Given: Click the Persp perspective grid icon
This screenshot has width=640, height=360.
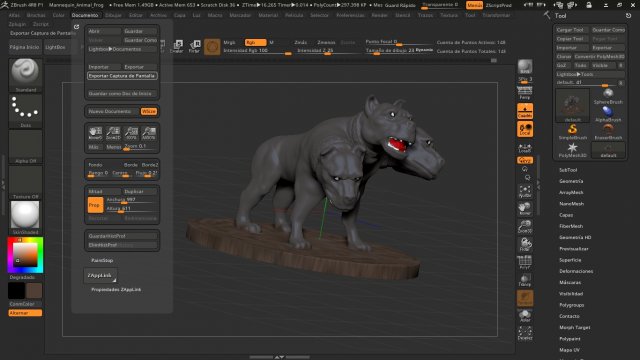Looking at the screenshot, I should point(525,93).
